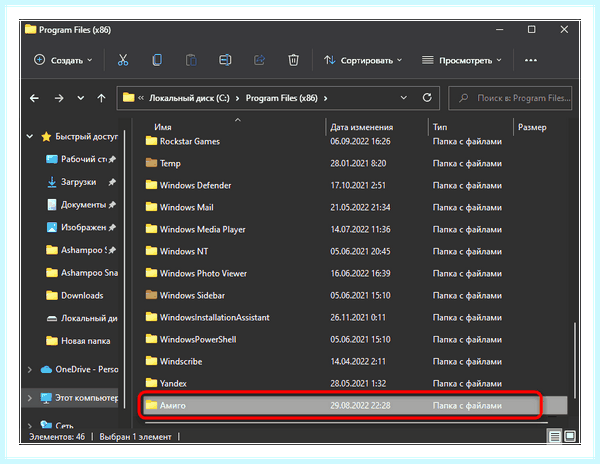Switch to details view icon in status bar
This screenshot has width=600, height=464.
tap(554, 436)
